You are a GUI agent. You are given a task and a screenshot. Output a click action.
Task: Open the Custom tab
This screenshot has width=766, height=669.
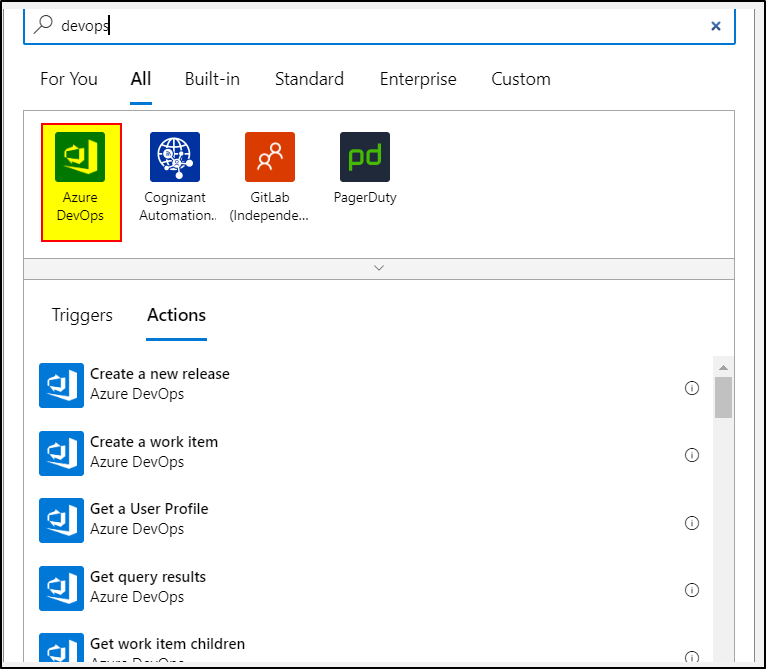pos(521,79)
